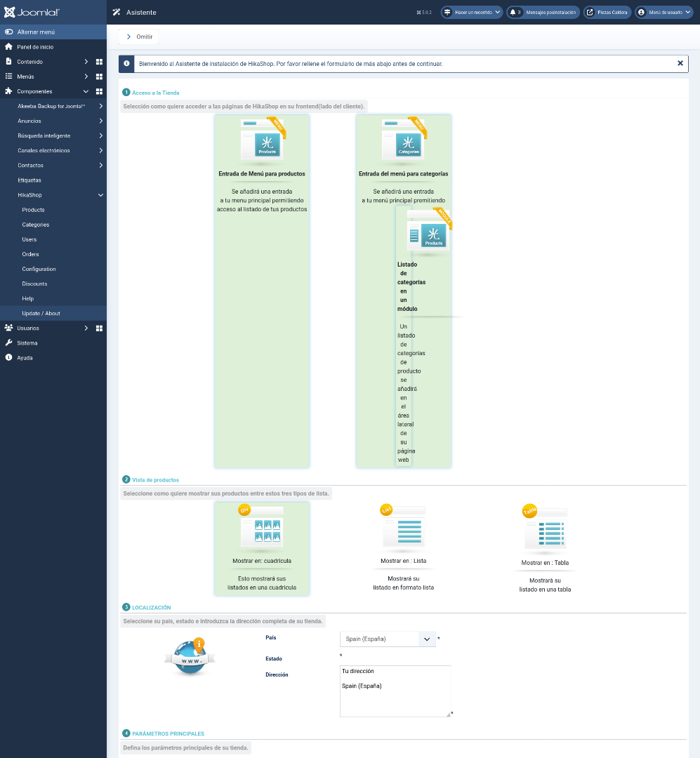Choose Mostrar en : Tabla option
Image resolution: width=700 pixels, height=758 pixels.
pyautogui.click(x=546, y=550)
